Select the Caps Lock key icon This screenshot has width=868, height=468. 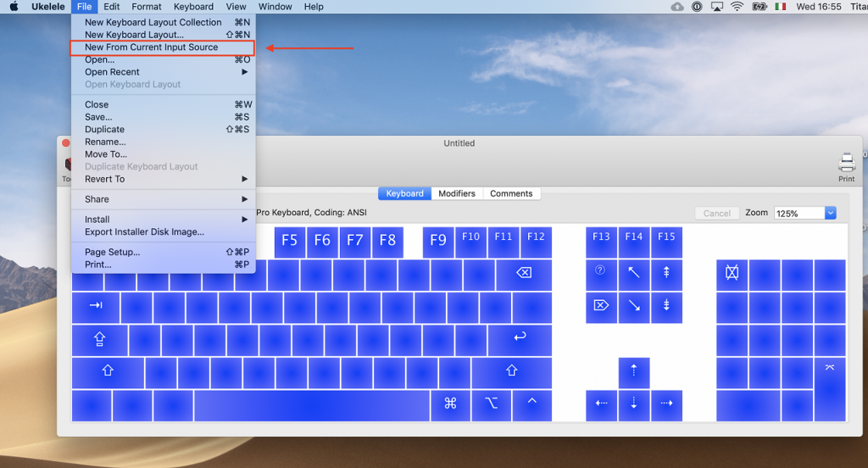(x=100, y=339)
